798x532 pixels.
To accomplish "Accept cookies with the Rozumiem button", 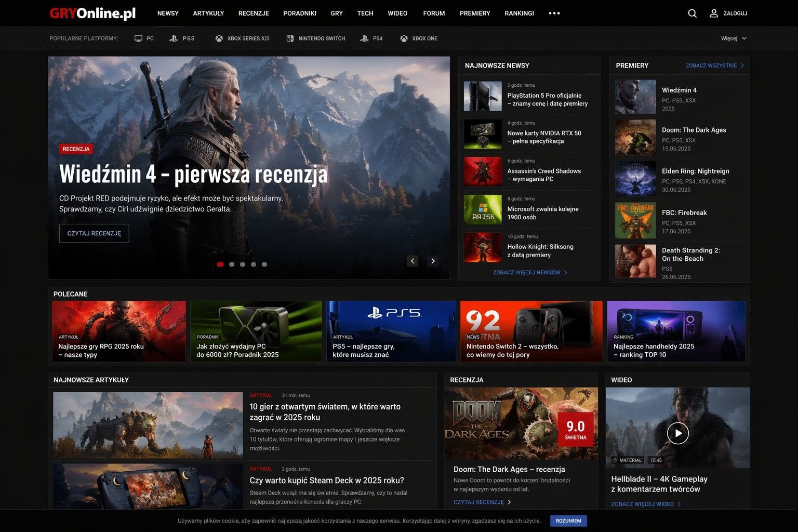I will 568,521.
